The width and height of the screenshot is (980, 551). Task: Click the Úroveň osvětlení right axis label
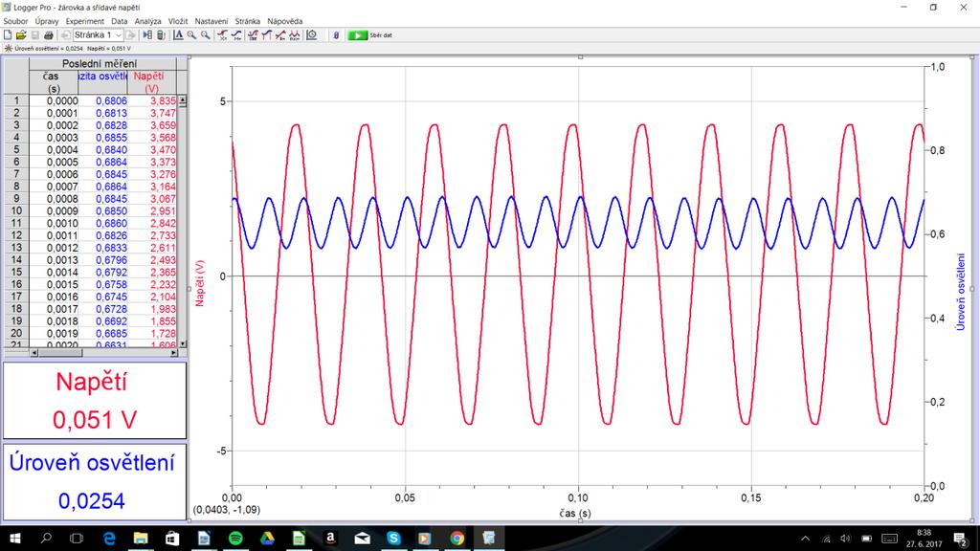[x=961, y=292]
